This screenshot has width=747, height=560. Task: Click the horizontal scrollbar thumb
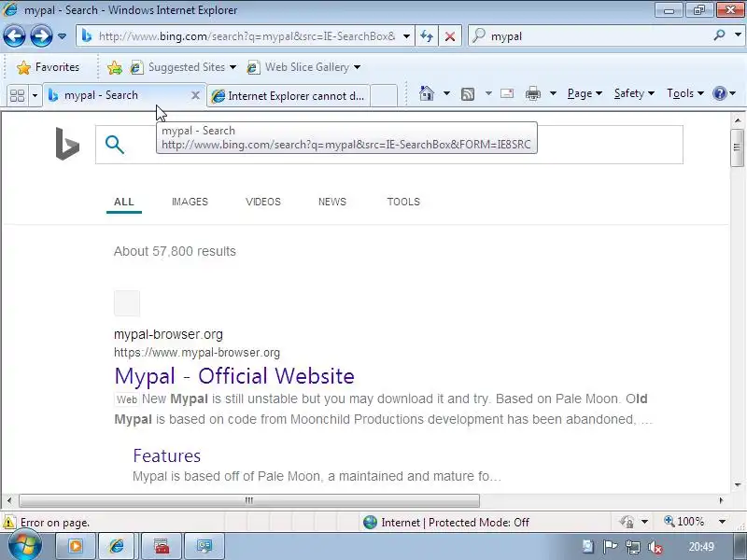(249, 500)
